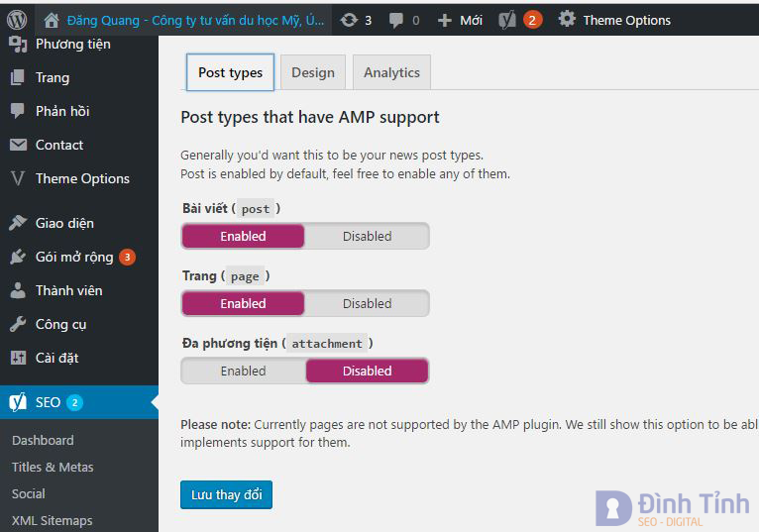Screen dimensions: 759x532
Task: Enable AMP for Đa phương tiện attachment
Action: 244,371
